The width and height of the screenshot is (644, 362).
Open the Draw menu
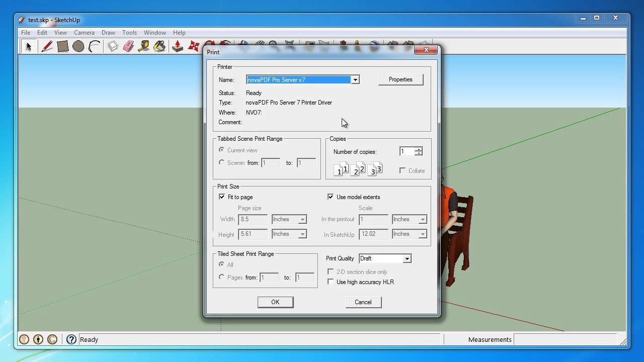point(108,32)
